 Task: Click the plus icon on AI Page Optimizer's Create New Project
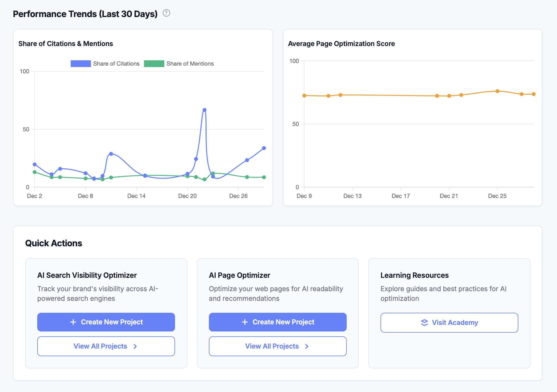245,322
